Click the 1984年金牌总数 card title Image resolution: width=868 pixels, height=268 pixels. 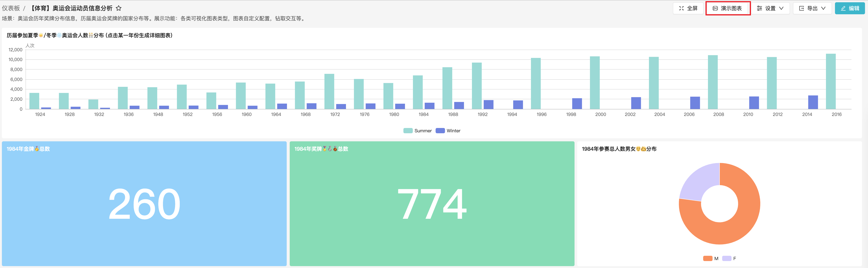(28, 149)
